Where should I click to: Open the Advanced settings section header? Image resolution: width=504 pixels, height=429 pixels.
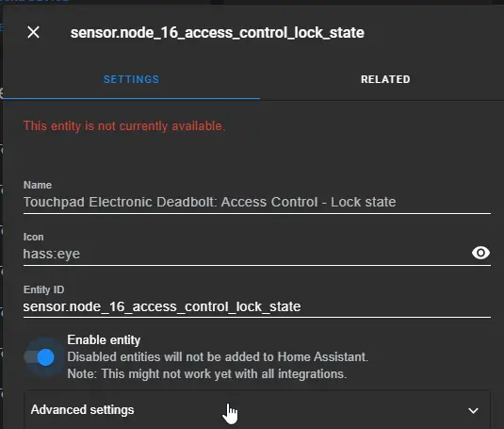pyautogui.click(x=257, y=410)
